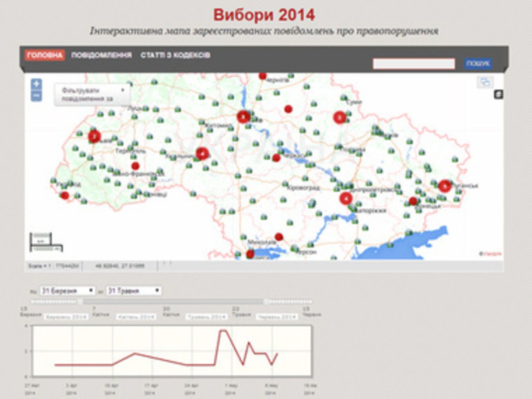Click the search text field
The image size is (532, 399).
pos(413,64)
